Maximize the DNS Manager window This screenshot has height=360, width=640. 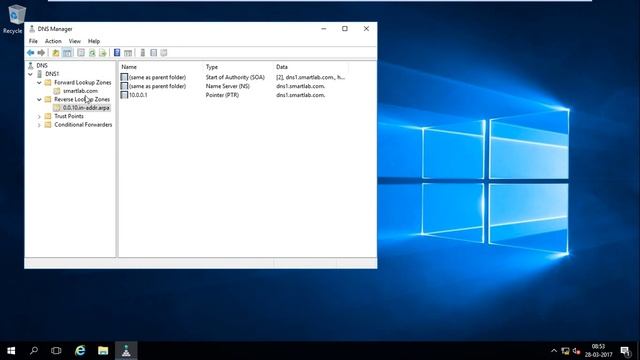(345, 29)
